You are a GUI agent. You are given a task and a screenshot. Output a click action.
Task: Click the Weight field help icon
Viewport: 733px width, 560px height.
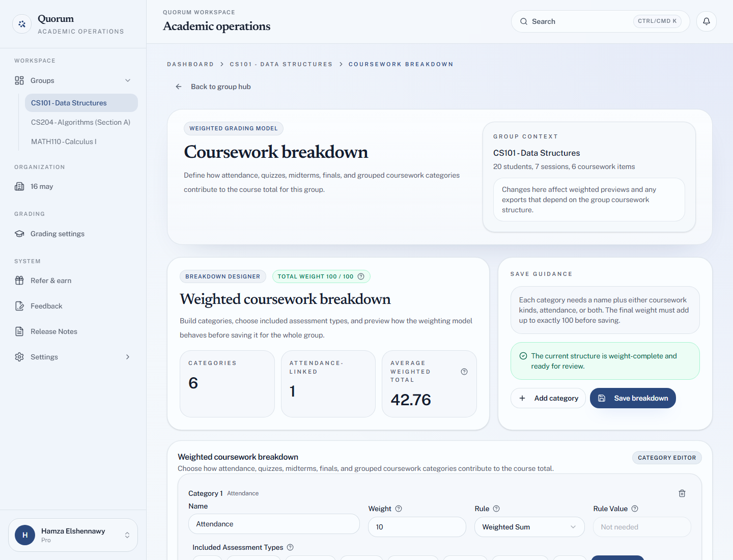(399, 509)
